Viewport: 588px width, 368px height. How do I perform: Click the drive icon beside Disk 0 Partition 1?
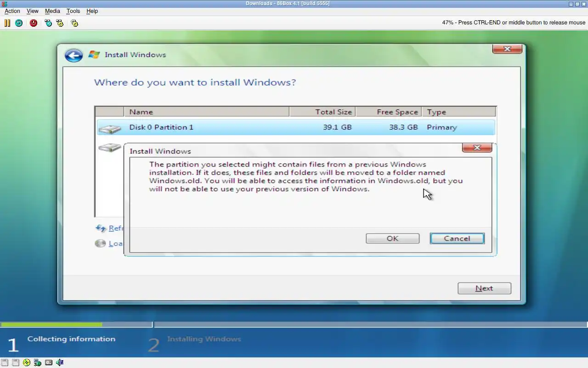pos(109,129)
